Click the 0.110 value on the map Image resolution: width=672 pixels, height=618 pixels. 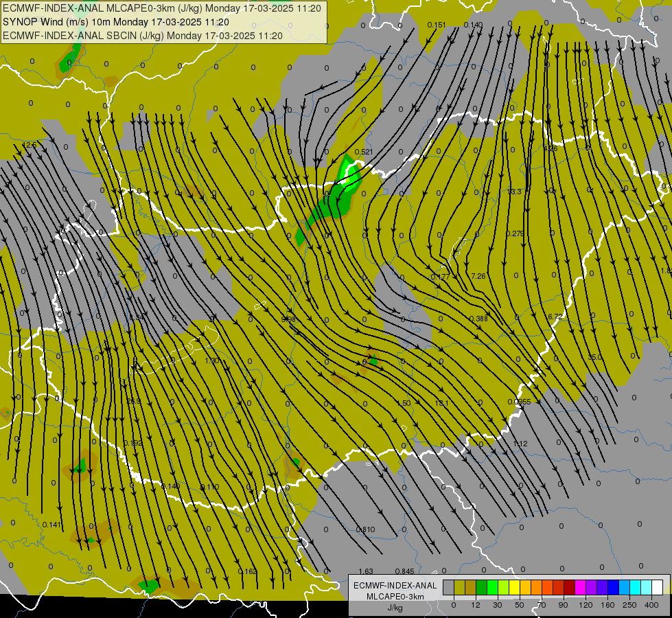click(210, 487)
